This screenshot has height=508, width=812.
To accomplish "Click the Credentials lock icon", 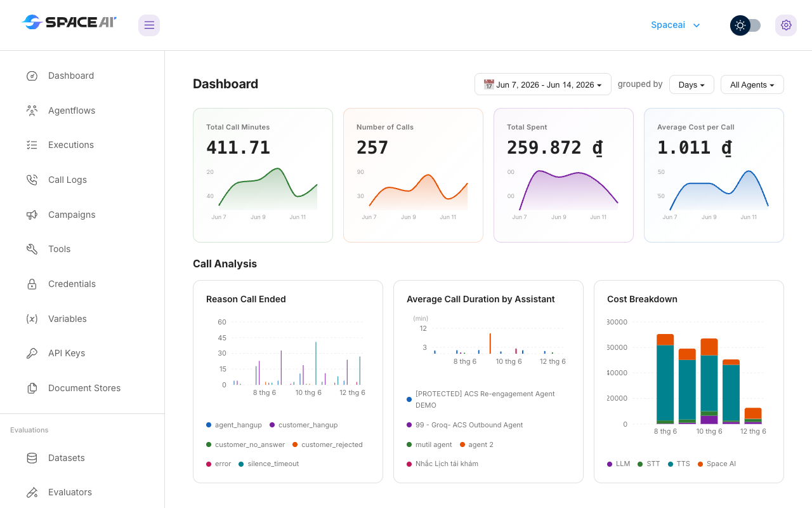I will click(x=32, y=284).
